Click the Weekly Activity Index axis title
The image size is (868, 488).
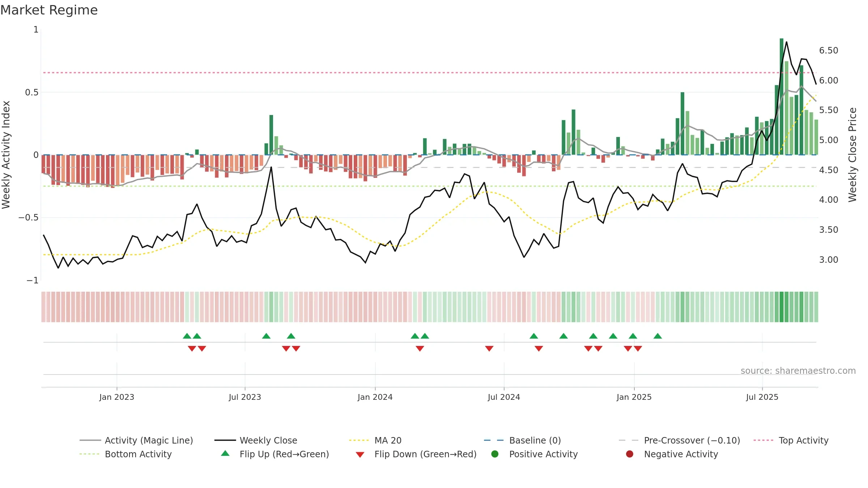click(6, 155)
